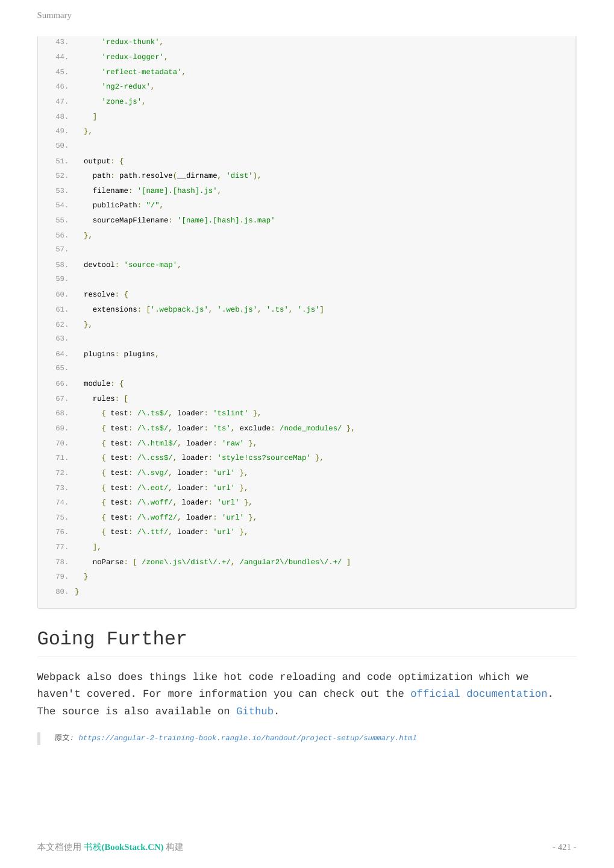Click line number 51 in code block
This screenshot has height=868, width=614.
tap(61, 161)
